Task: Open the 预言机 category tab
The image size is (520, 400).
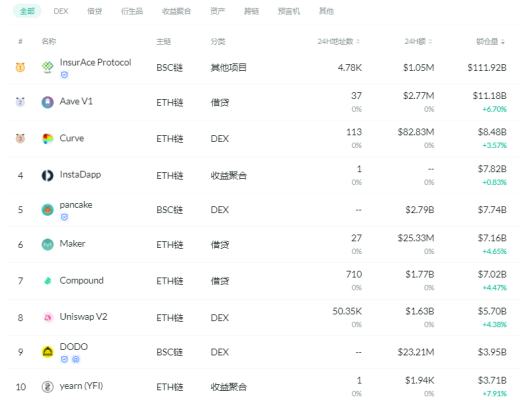Action: [289, 11]
